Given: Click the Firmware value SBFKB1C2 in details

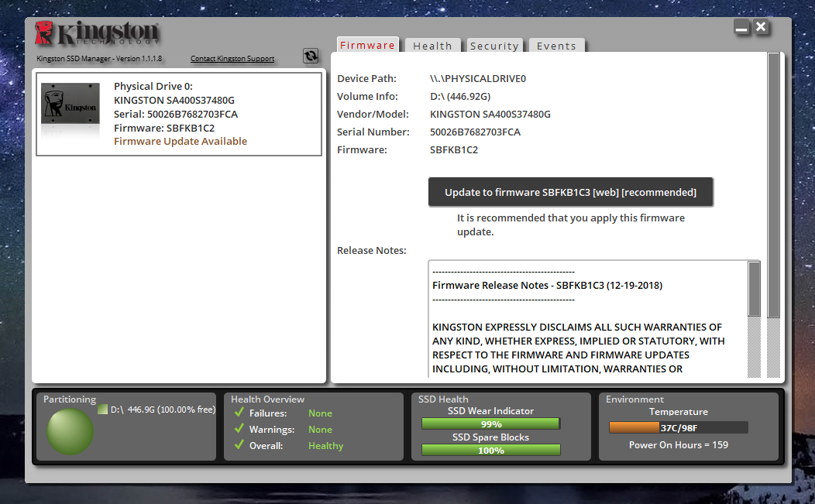Looking at the screenshot, I should tap(454, 149).
